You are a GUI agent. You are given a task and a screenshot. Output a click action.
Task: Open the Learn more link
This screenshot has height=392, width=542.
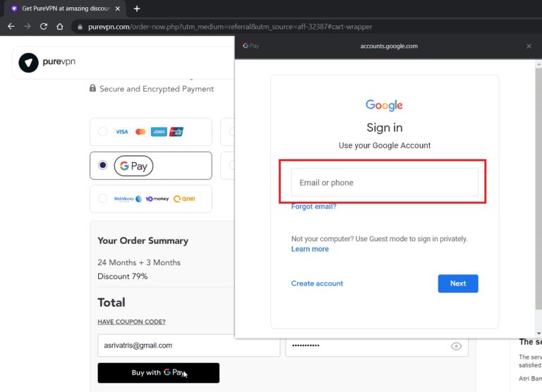pyautogui.click(x=310, y=249)
